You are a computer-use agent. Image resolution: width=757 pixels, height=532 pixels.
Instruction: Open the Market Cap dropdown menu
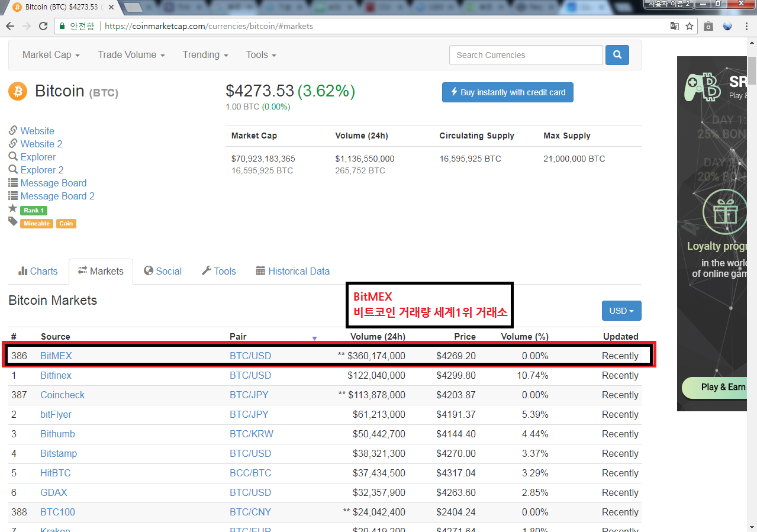[51, 54]
